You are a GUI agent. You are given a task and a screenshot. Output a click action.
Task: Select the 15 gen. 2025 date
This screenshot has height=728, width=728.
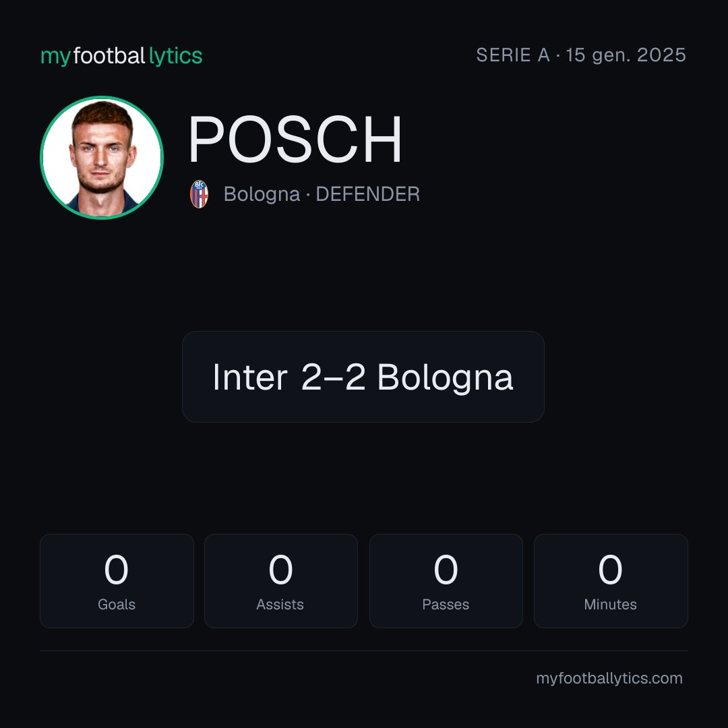[x=626, y=55]
